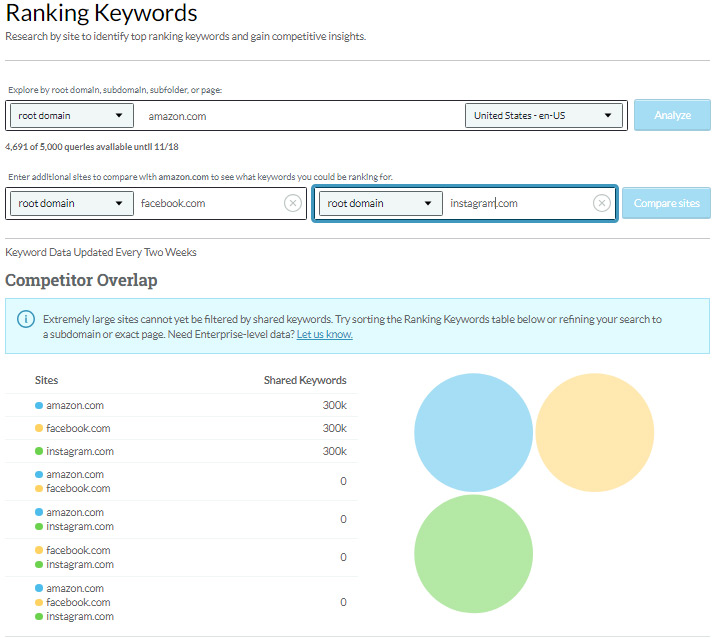Open the United States - en-US locale dropdown
718x639 pixels.
(x=543, y=115)
